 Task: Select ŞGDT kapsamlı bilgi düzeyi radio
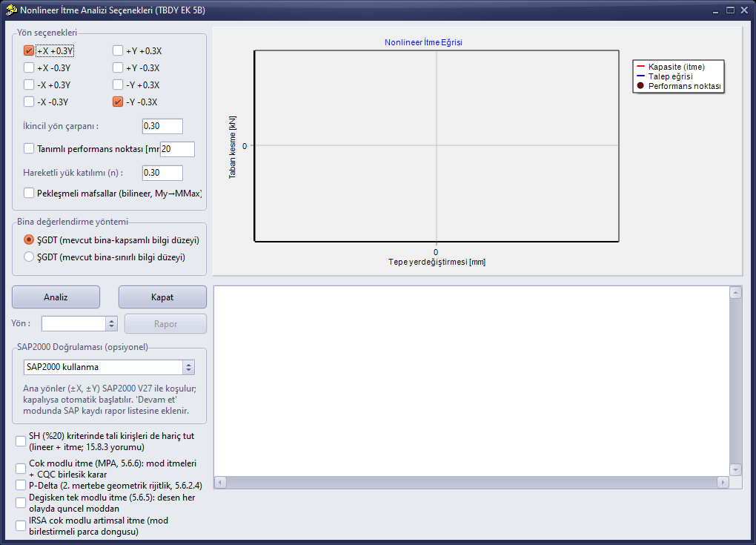tap(29, 240)
